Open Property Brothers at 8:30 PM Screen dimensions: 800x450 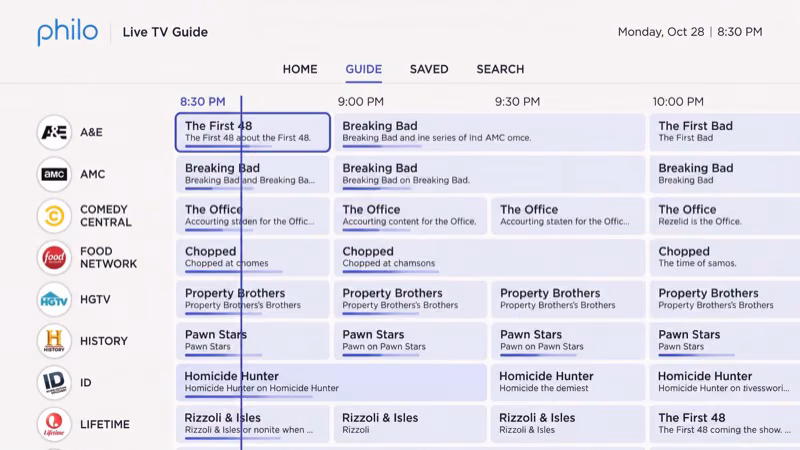click(253, 299)
